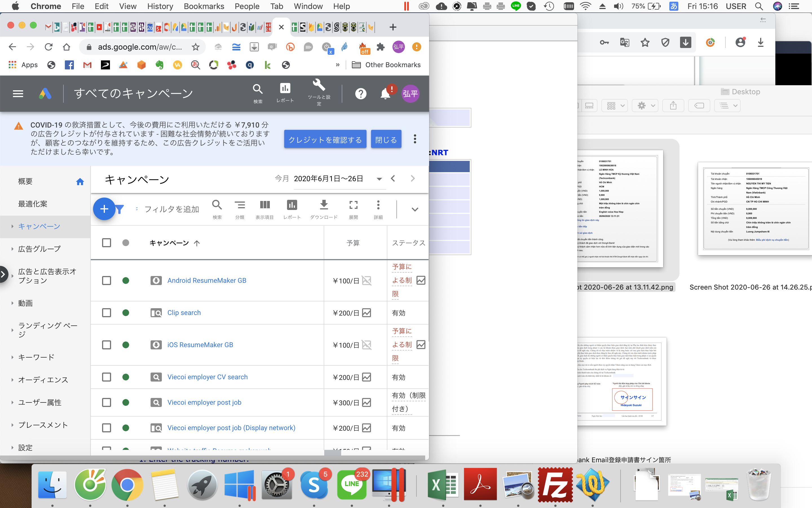Collapse the toolbar chevron on the right
The height and width of the screenshot is (508, 812).
(x=415, y=209)
